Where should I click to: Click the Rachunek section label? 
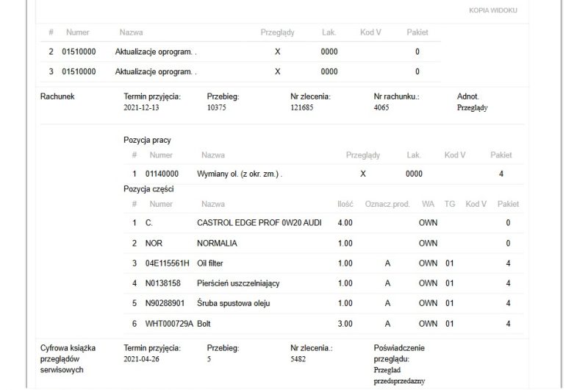57,96
